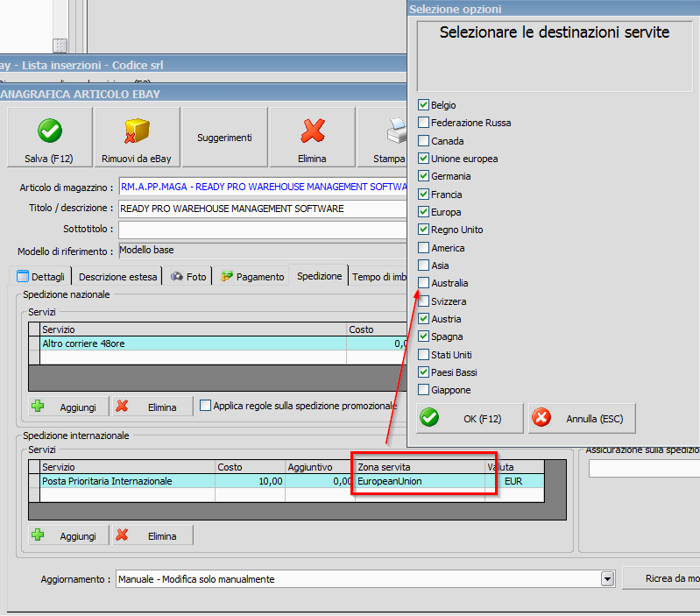Click the Salva (F12) button
Image resolution: width=700 pixels, height=616 pixels.
[50, 137]
